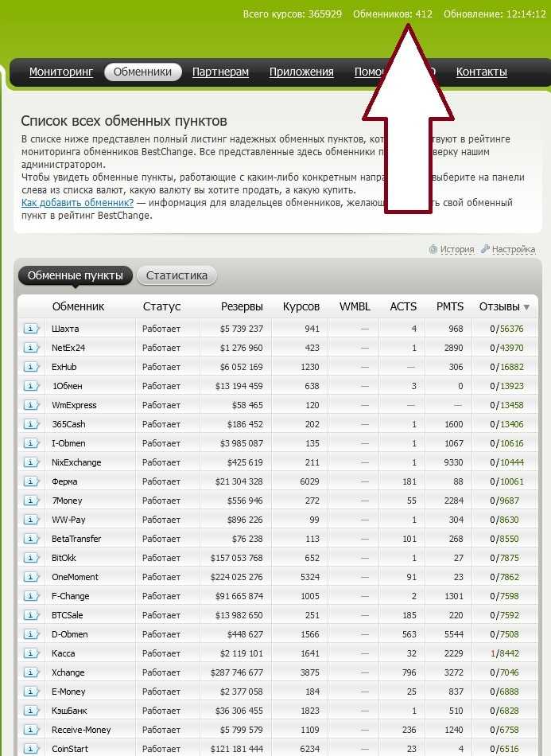Open Receive-Money exchanger name

[81, 730]
